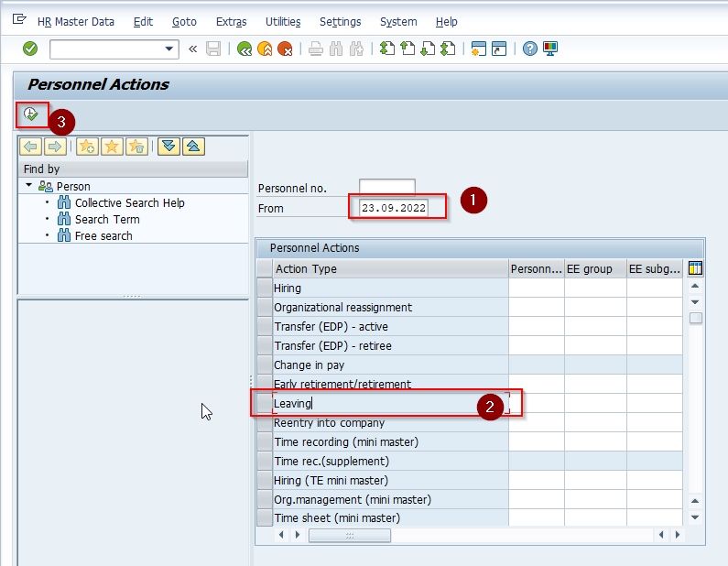Collapse the Person tree node
728x566 pixels.
click(28, 186)
